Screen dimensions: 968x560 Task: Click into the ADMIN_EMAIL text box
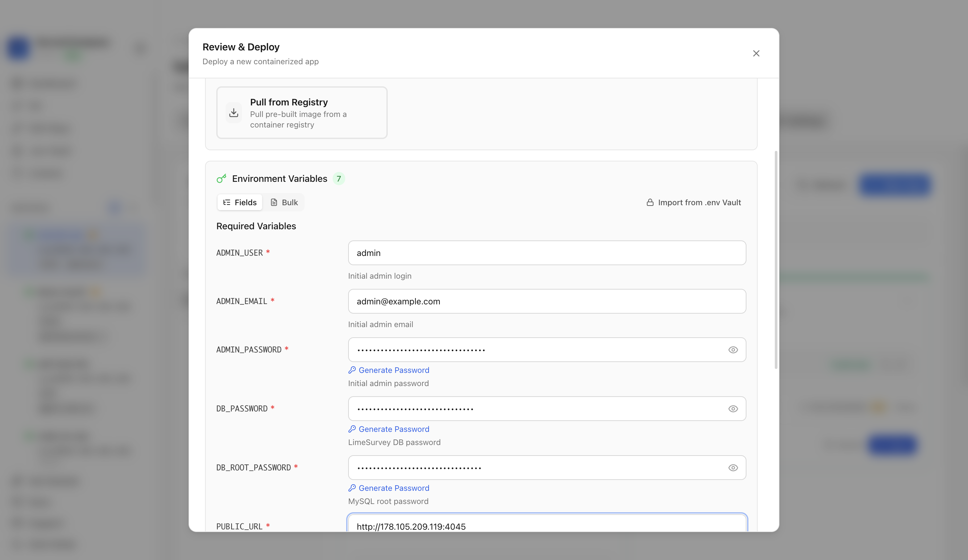click(x=547, y=301)
